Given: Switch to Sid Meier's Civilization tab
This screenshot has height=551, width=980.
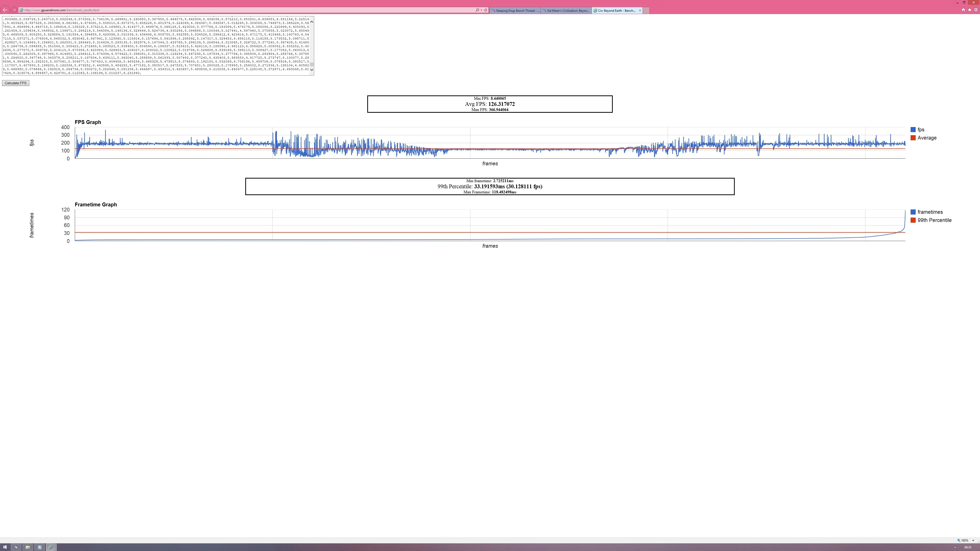Looking at the screenshot, I should click(x=566, y=11).
